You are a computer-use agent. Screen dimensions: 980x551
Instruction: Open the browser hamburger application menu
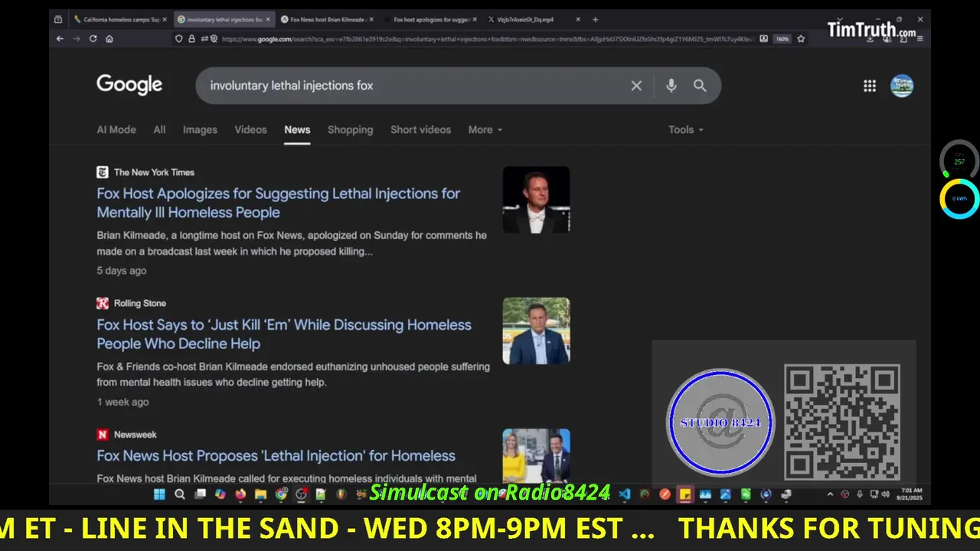920,39
